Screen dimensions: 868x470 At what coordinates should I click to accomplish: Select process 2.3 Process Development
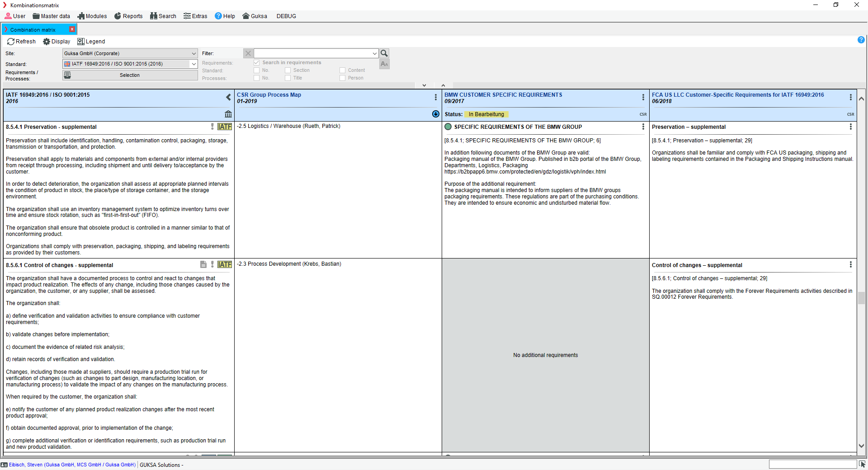[289, 264]
